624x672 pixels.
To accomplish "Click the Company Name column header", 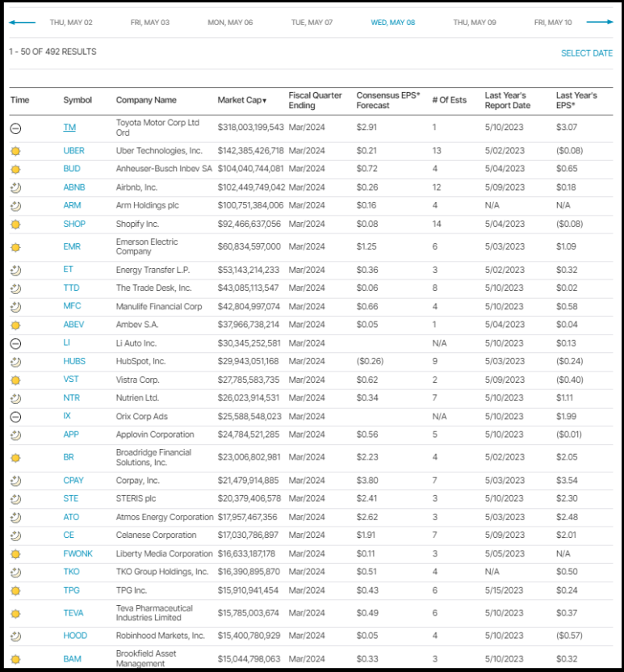I will click(146, 100).
